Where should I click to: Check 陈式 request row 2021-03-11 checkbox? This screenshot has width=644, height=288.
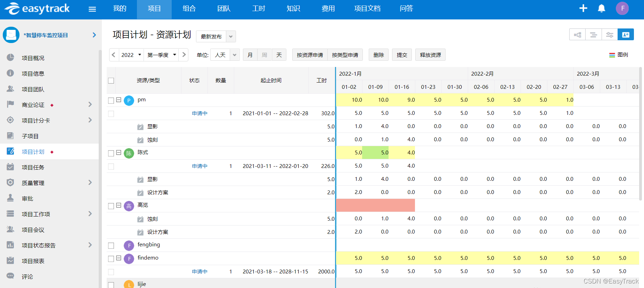click(111, 167)
